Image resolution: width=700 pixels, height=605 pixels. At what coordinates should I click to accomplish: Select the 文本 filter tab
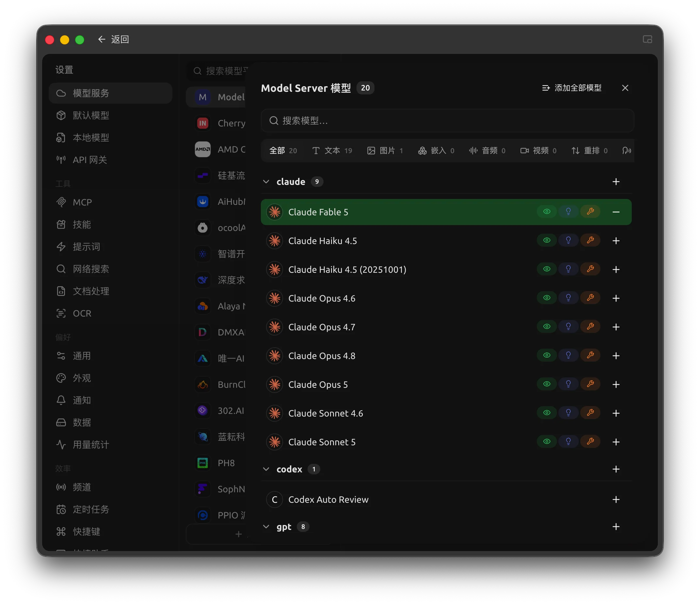point(332,150)
